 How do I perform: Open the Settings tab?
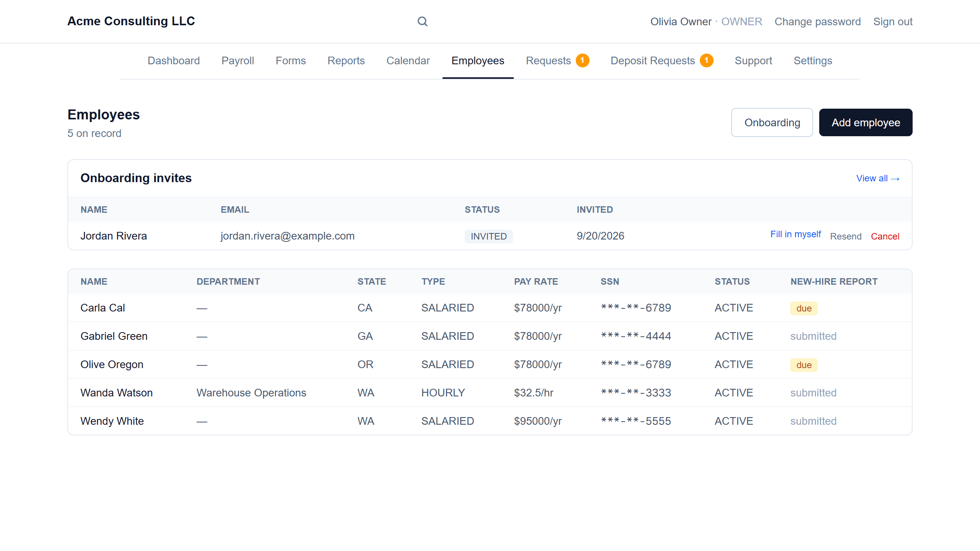[x=813, y=60]
